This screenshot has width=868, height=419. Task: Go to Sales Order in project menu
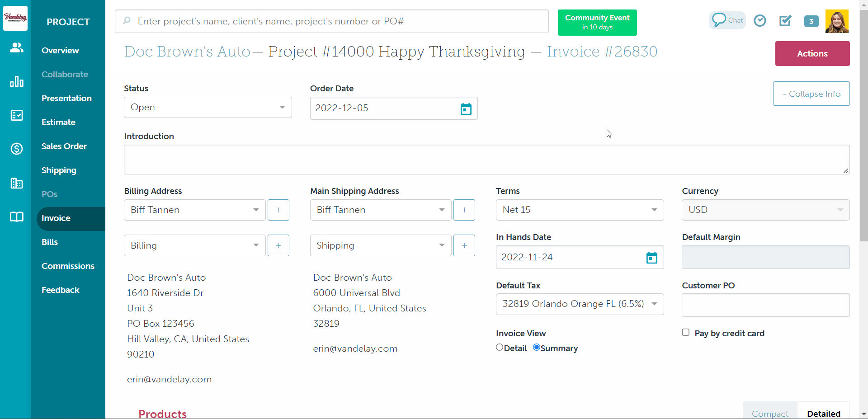pyautogui.click(x=64, y=146)
